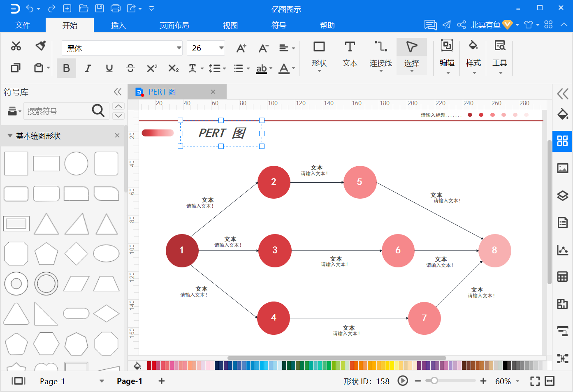
Task: Choose the Connector line tool
Action: pos(381,56)
